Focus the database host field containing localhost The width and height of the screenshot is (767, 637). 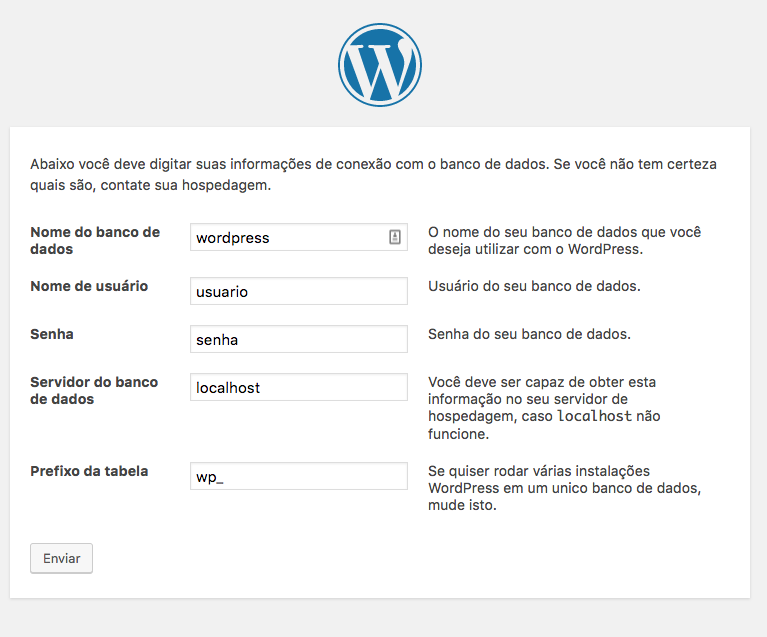298,387
